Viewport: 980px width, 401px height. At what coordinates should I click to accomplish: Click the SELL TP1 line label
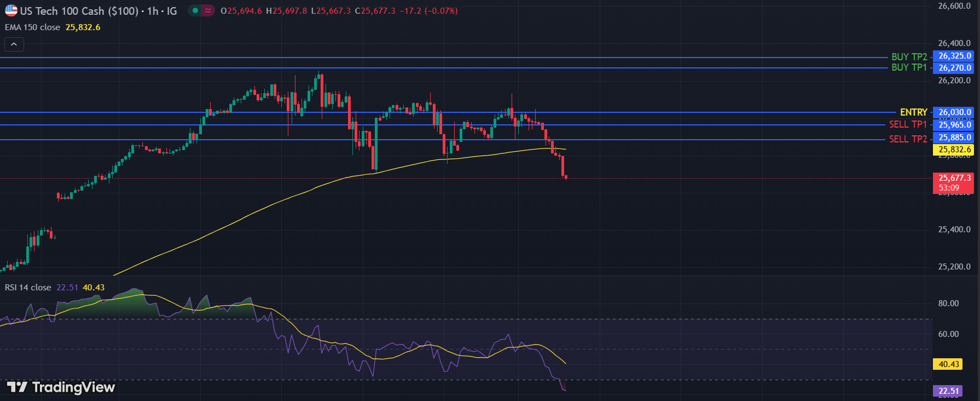[x=908, y=125]
